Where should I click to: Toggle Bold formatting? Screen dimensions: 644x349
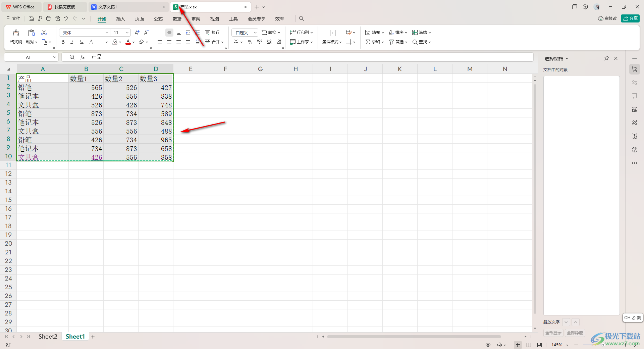63,42
